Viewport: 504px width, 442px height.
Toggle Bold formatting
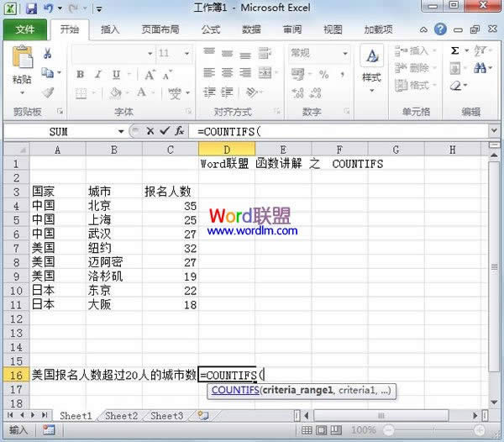(x=81, y=74)
